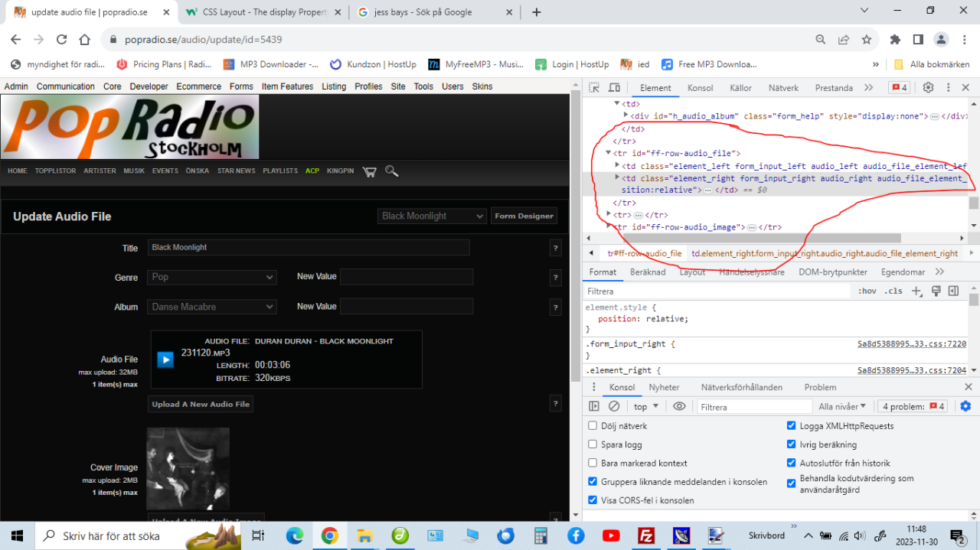
Task: Expand the ff-row-audio_image tree row
Action: click(x=609, y=227)
